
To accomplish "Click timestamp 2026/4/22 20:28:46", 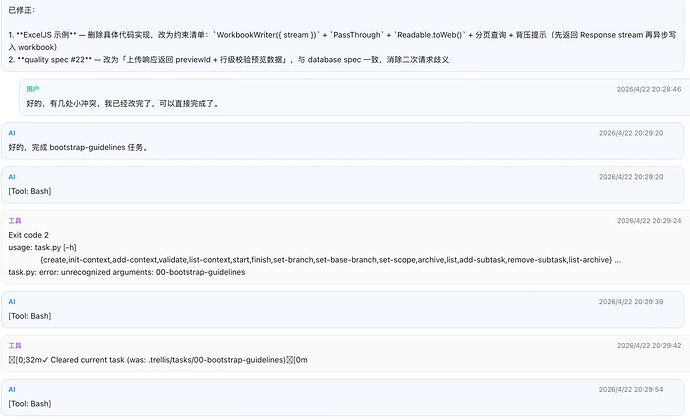I will 649,89.
